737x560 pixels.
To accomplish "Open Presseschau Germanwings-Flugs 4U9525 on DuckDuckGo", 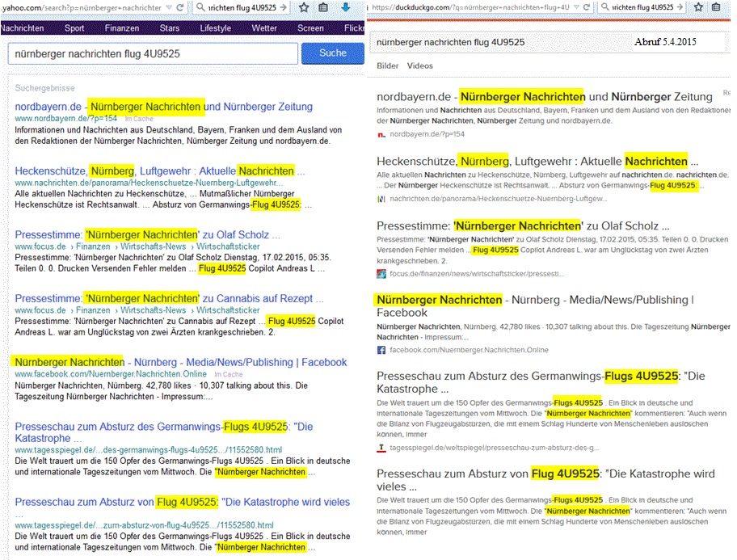I will pyautogui.click(x=541, y=382).
